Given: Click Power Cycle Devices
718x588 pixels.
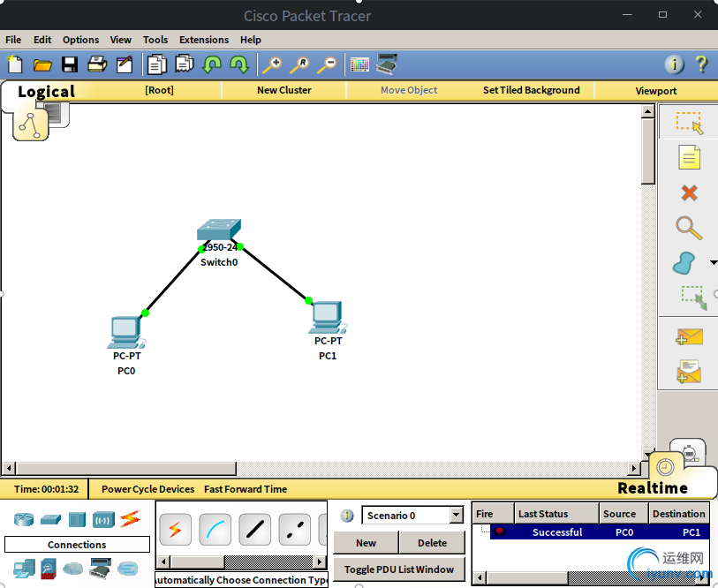Looking at the screenshot, I should pos(147,489).
